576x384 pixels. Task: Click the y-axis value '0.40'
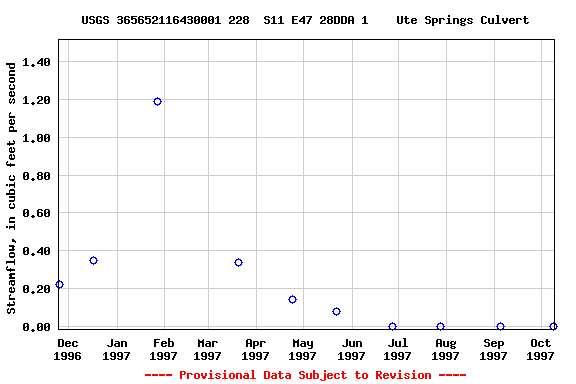[x=36, y=251]
